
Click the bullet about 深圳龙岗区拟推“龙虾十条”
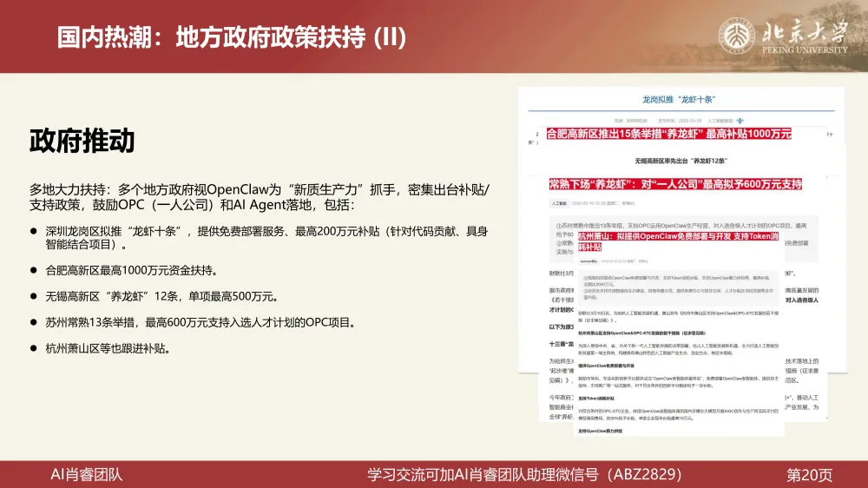[266, 238]
